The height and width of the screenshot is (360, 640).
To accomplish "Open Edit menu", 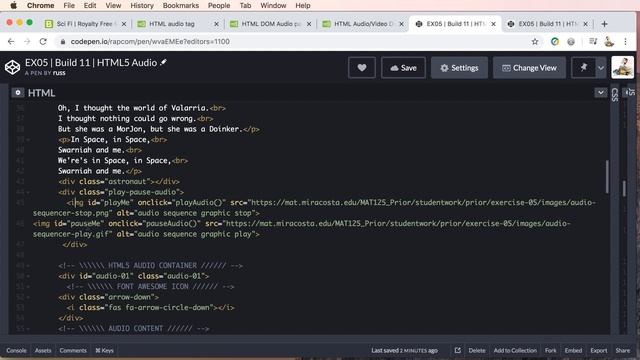I will pos(90,5).
